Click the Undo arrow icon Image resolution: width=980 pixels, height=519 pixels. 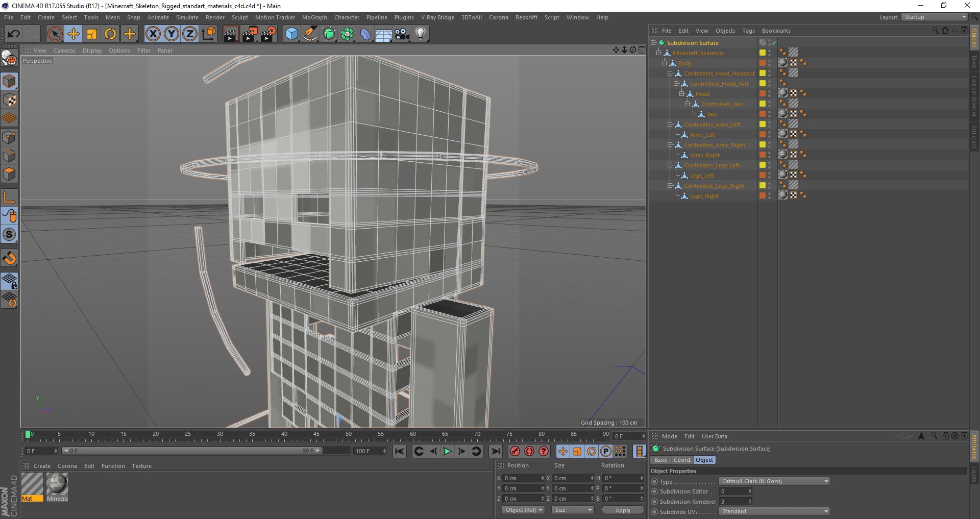(14, 34)
